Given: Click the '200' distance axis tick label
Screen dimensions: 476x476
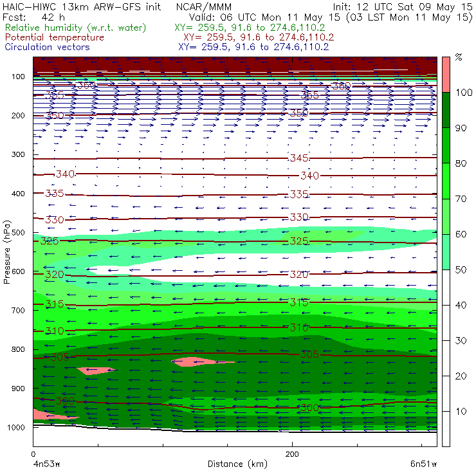Looking at the screenshot, I should pyautogui.click(x=292, y=454).
